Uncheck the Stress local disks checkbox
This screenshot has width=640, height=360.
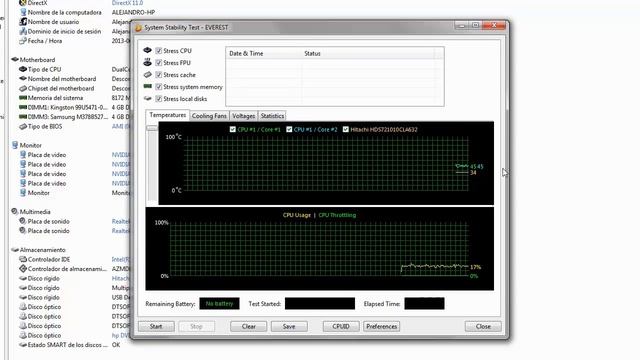159,99
